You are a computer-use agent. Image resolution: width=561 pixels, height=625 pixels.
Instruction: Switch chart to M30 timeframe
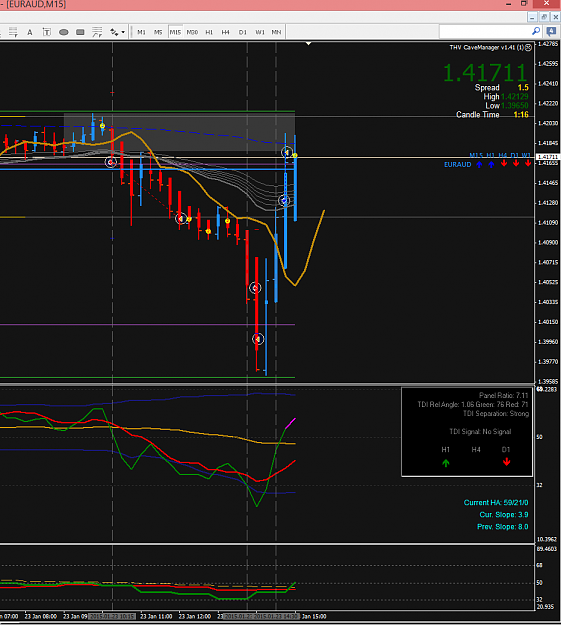[192, 32]
